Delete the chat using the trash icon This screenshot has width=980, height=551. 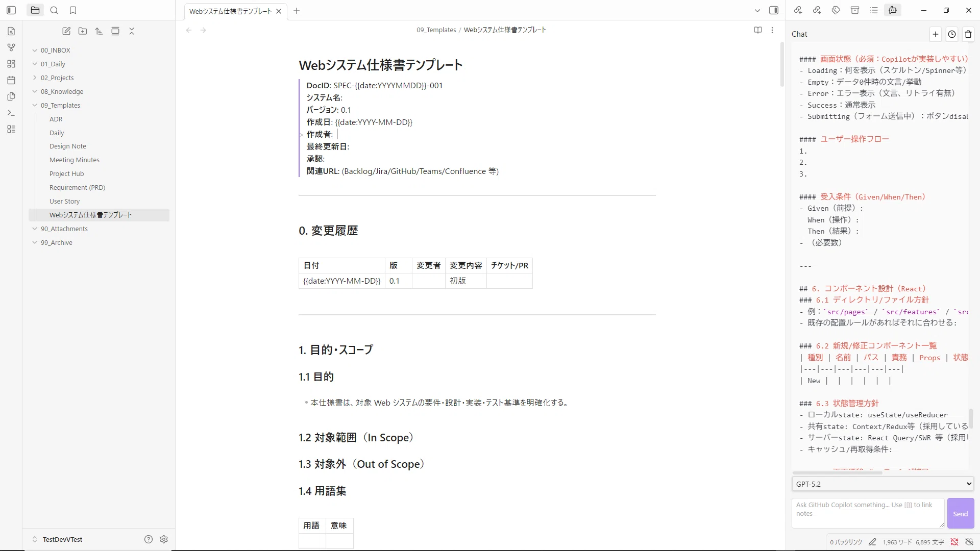968,34
